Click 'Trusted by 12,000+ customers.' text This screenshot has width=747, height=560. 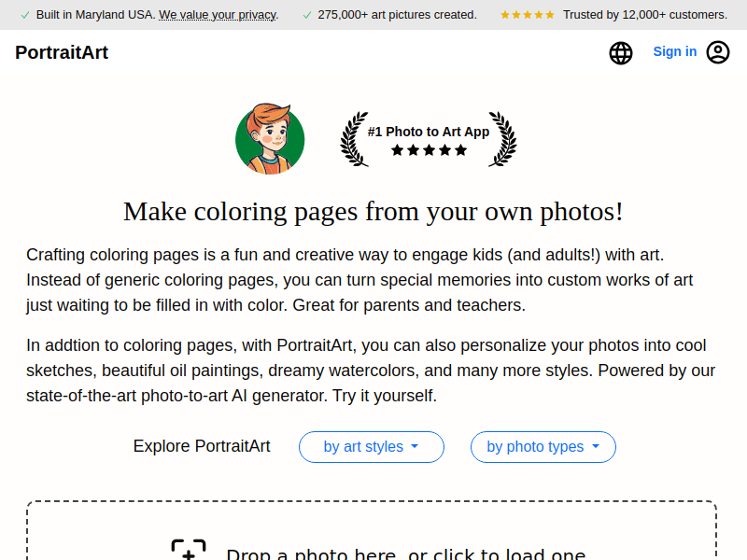pyautogui.click(x=645, y=15)
